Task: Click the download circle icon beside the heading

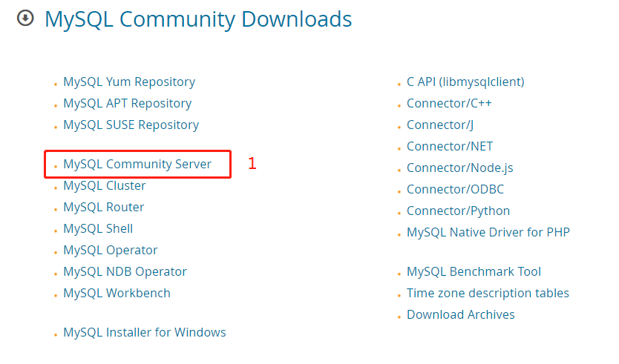Action: coord(25,18)
